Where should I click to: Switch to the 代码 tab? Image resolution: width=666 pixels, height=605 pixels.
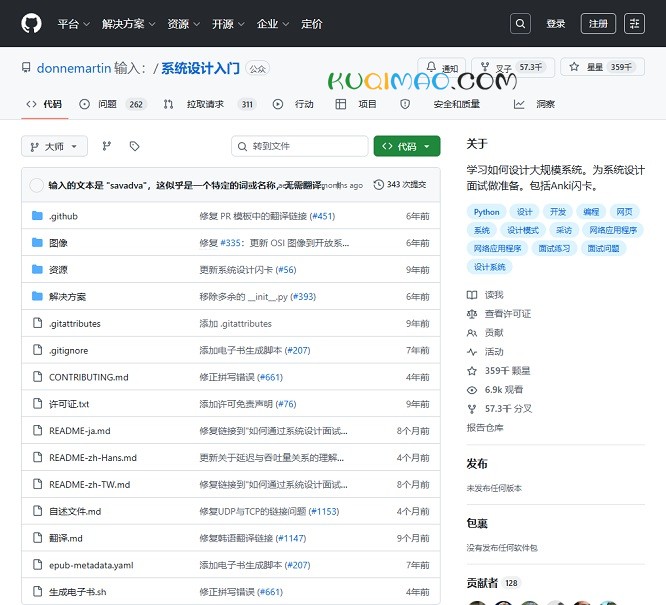[44, 104]
